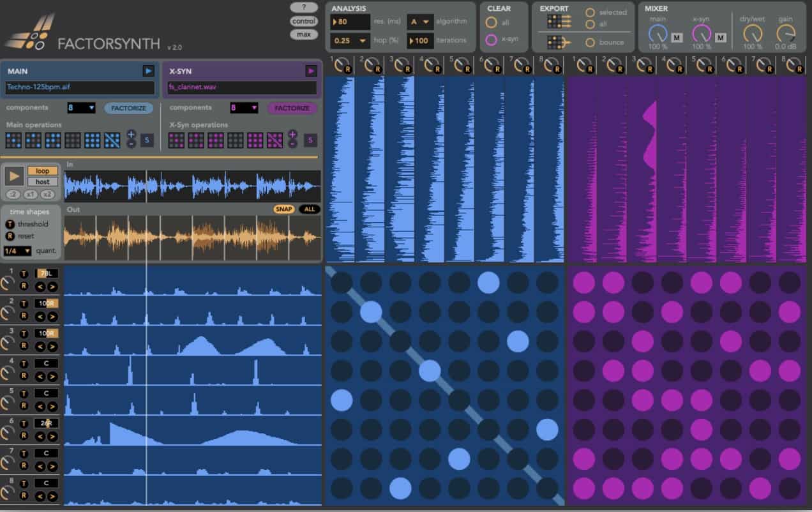812x512 pixels.
Task: Click the res. (ms) value field
Action: (350, 22)
